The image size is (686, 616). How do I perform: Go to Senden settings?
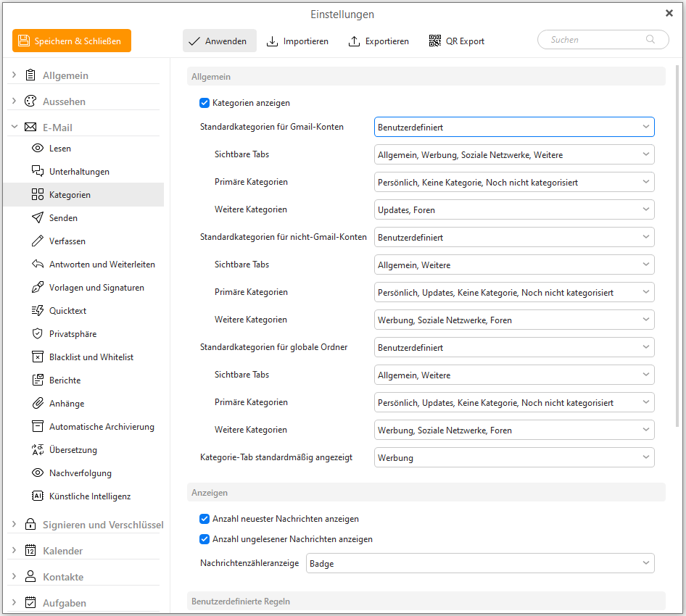83,217
